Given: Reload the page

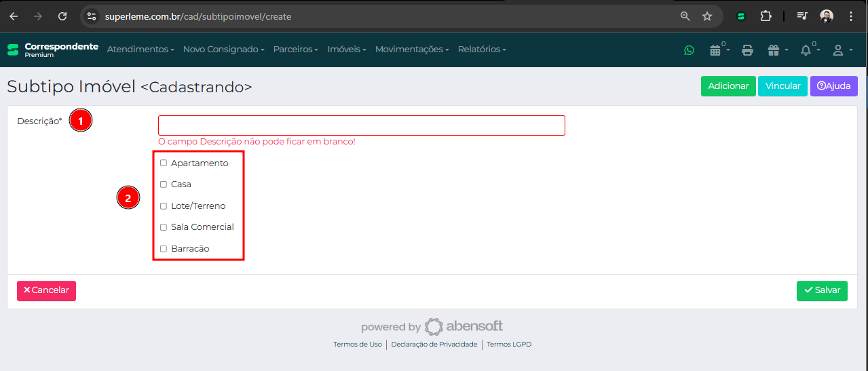Looking at the screenshot, I should pos(62,16).
